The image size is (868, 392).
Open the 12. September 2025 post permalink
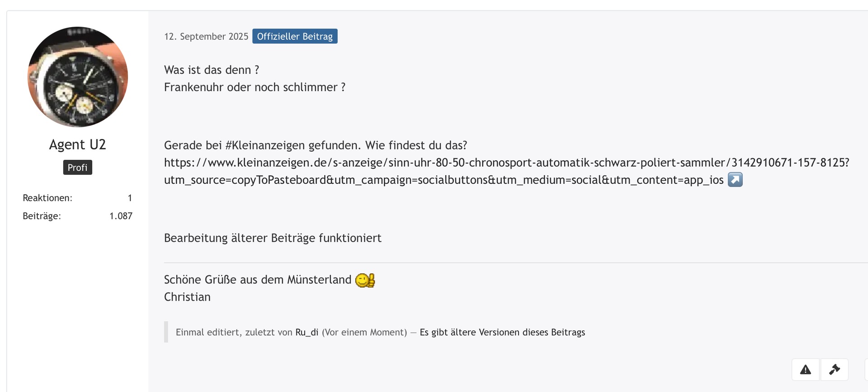(x=206, y=36)
